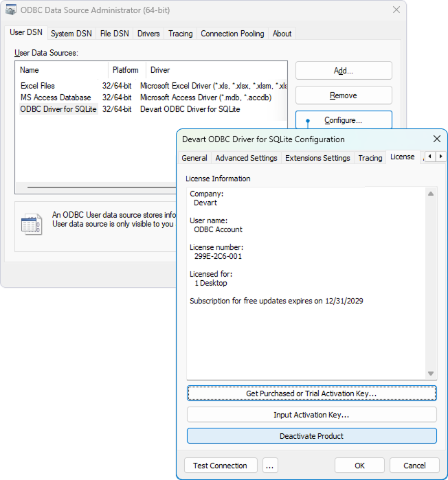The width and height of the screenshot is (448, 480).
Task: Open the Extensions Settings tab
Action: 317,158
